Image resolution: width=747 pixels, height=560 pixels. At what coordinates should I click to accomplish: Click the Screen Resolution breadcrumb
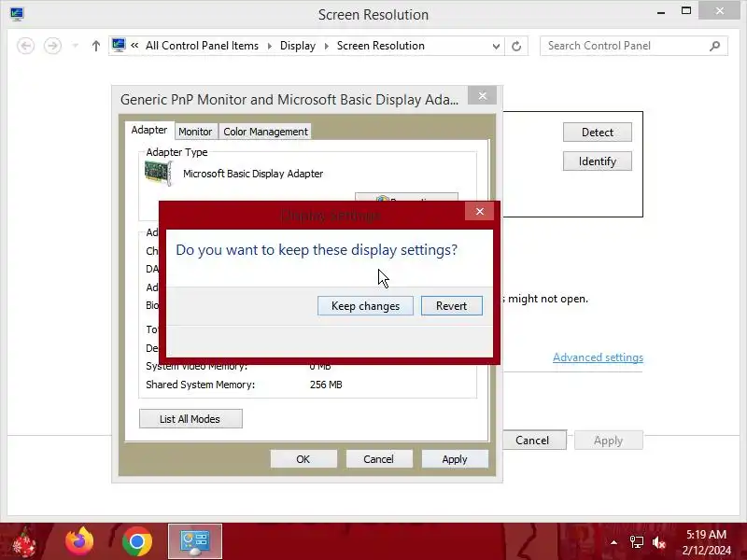(x=381, y=46)
